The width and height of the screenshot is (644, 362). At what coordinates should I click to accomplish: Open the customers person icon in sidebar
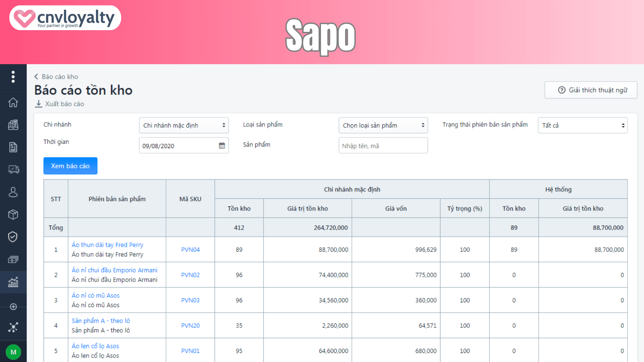pos(13,192)
